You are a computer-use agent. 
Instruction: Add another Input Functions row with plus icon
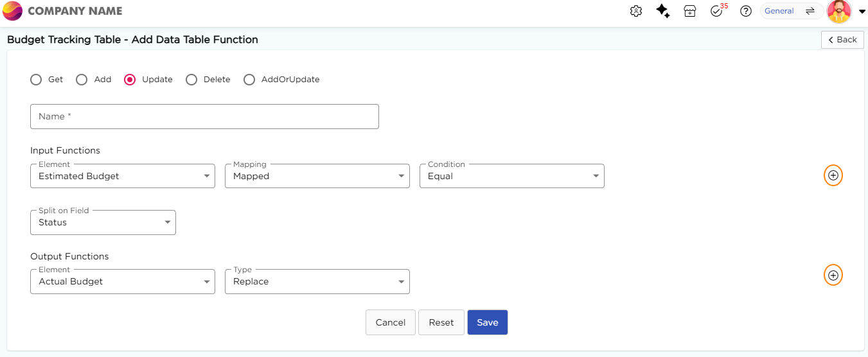coord(833,175)
